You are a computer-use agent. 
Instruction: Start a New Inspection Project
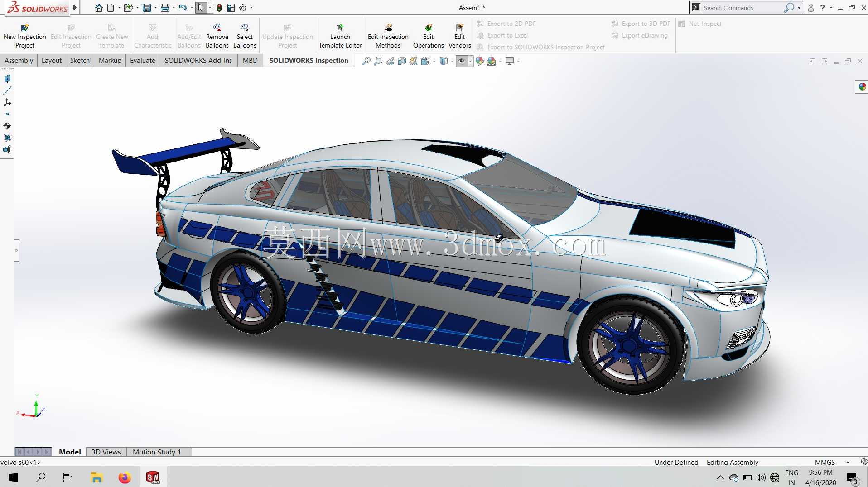click(25, 36)
